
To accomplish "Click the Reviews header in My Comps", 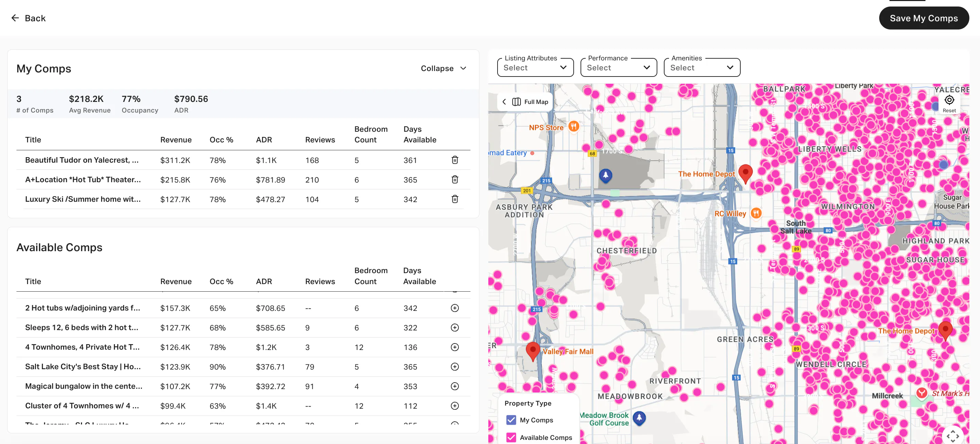I will pyautogui.click(x=320, y=140).
